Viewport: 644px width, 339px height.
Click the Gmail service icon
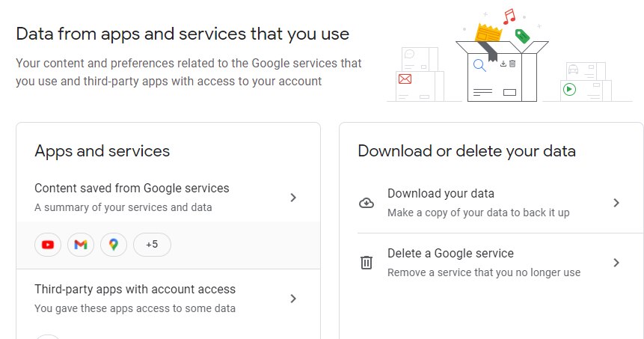point(81,245)
